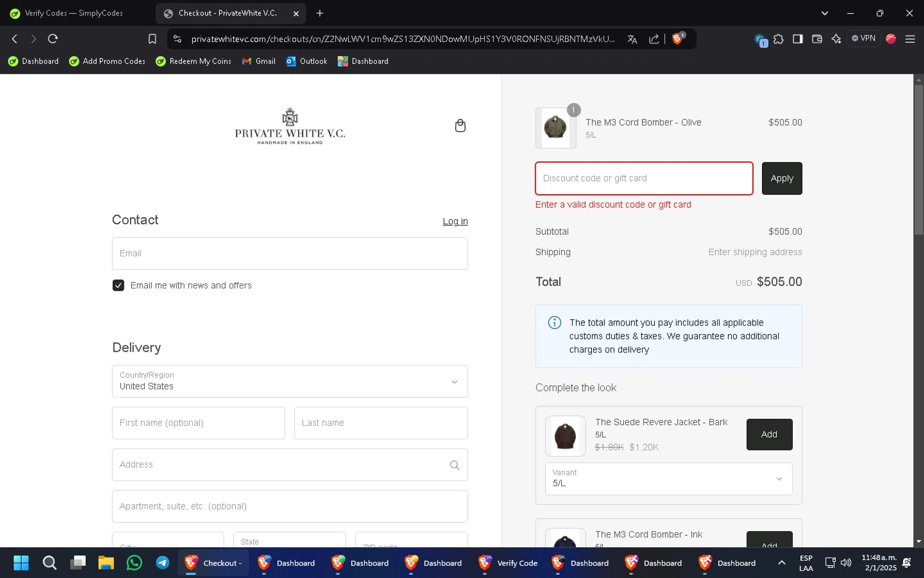The height and width of the screenshot is (578, 924).
Task: Click the Email input field
Action: [x=290, y=253]
